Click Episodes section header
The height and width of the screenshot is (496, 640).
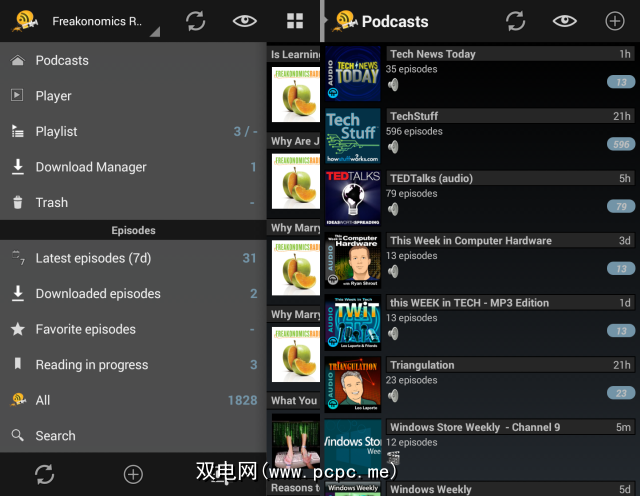[133, 230]
